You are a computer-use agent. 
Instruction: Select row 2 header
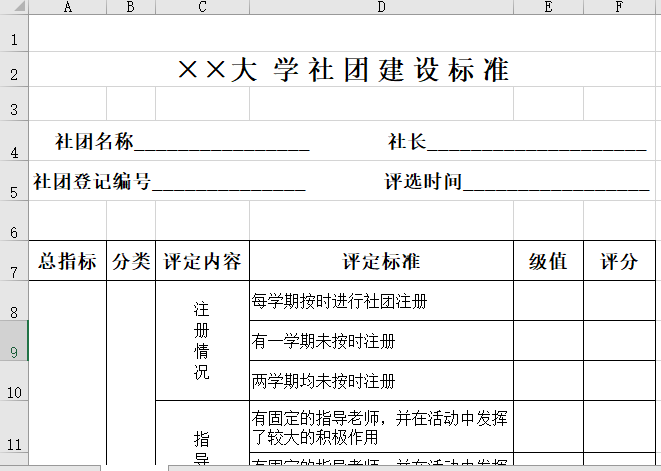click(14, 70)
